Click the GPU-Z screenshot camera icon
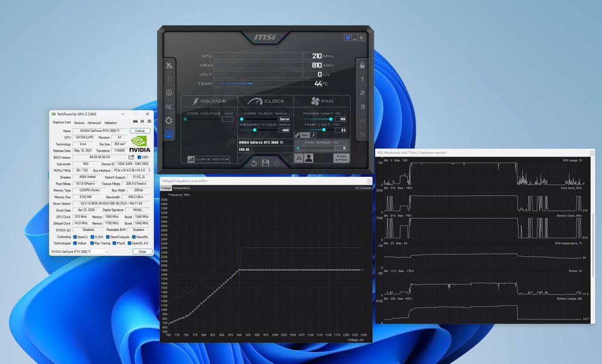Viewport: 602px width, 364px height. 135,122
